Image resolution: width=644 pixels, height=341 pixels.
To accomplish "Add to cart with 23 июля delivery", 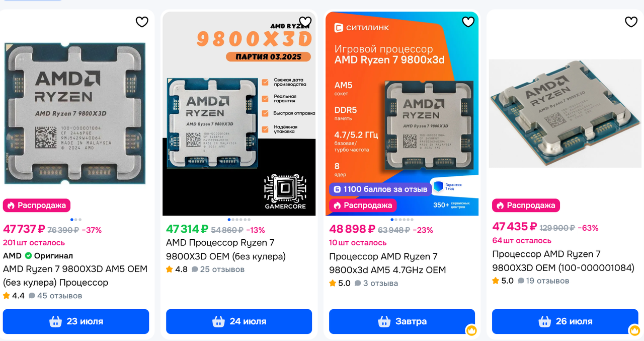I will pos(76,321).
